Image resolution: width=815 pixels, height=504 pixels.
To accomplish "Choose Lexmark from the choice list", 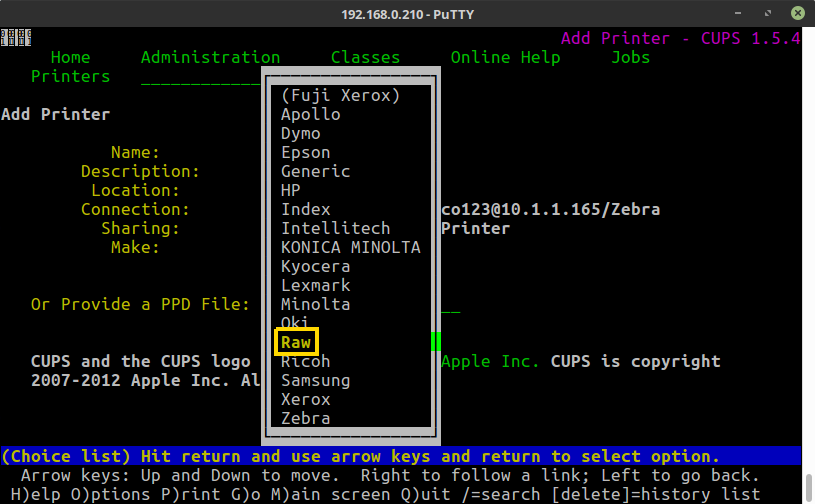I will click(315, 285).
